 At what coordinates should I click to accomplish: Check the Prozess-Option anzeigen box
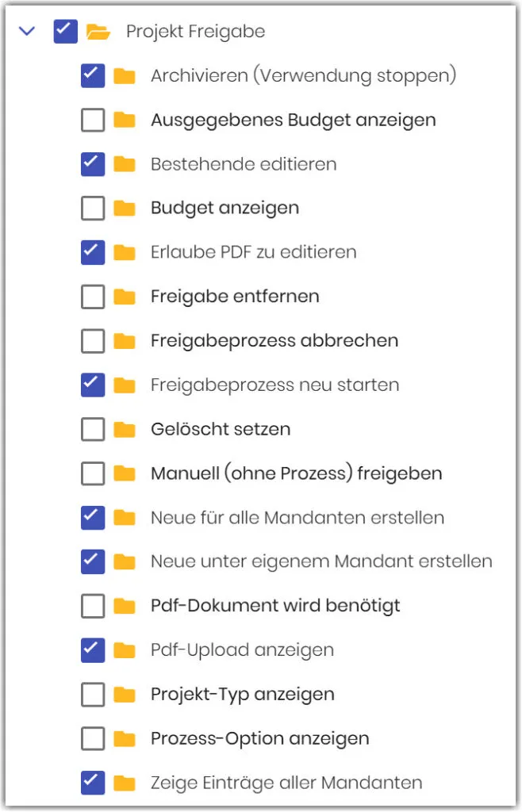(93, 739)
